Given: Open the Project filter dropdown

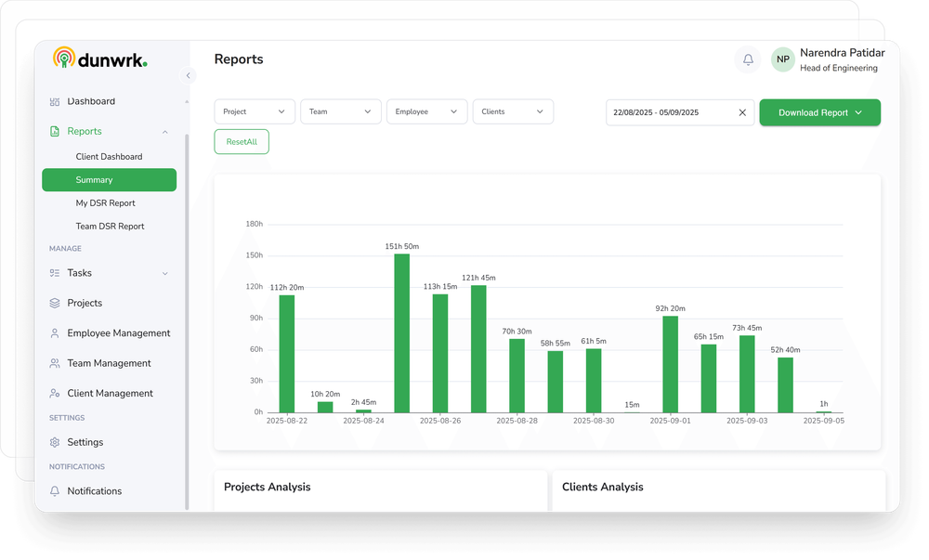Looking at the screenshot, I should click(255, 111).
